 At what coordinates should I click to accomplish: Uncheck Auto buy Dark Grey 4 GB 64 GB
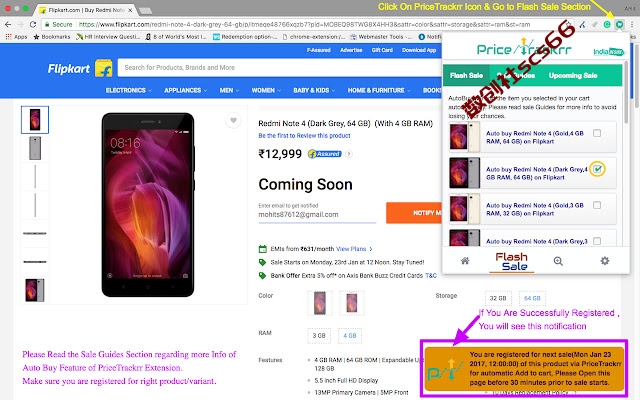(x=597, y=169)
